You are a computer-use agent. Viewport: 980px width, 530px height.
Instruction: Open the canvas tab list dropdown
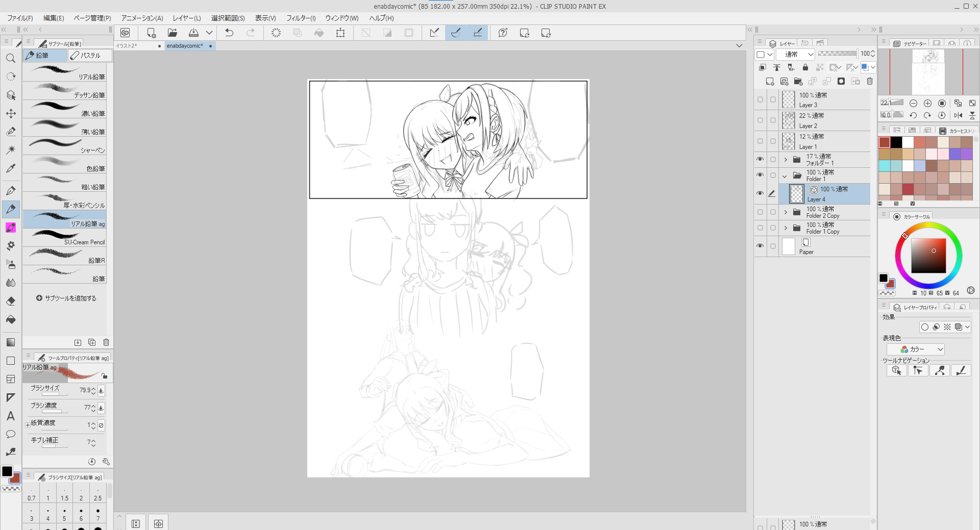point(739,46)
